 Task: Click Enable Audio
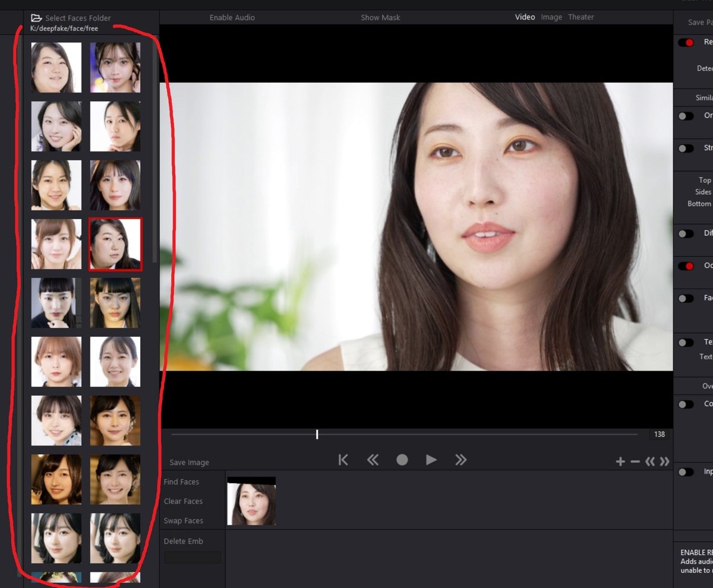coord(232,18)
